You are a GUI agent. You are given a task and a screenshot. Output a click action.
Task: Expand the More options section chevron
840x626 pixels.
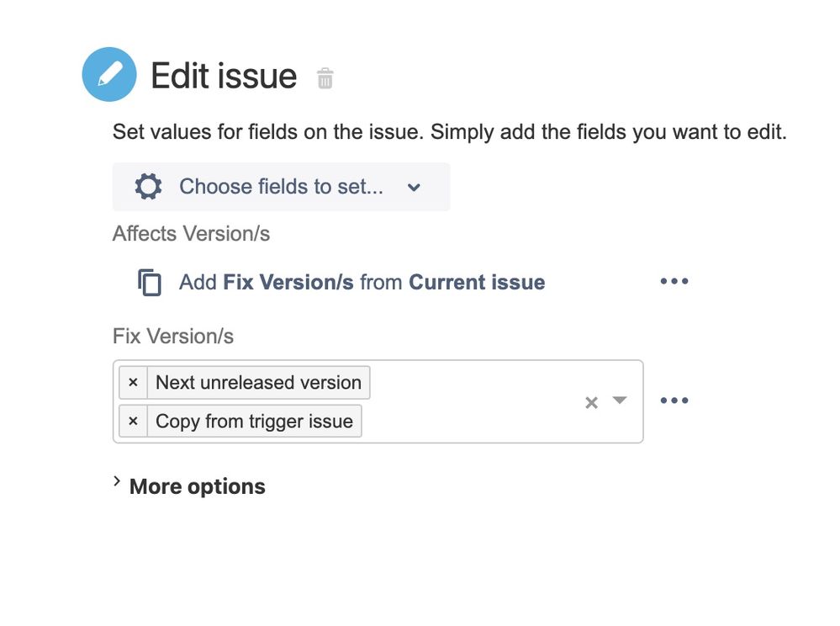117,481
